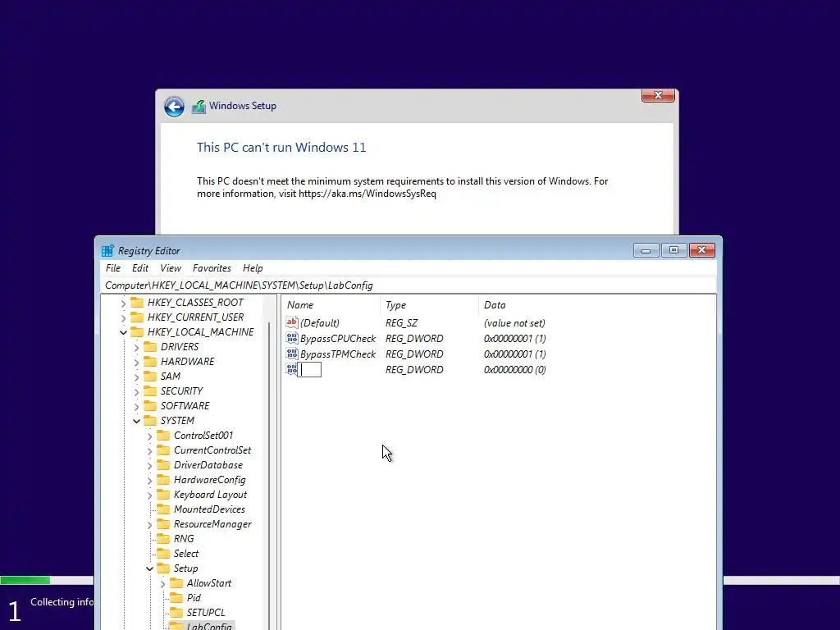Viewport: 840px width, 630px height.
Task: Click the BypassCPUCheck data 0x00000001 (1)
Action: pos(515,338)
